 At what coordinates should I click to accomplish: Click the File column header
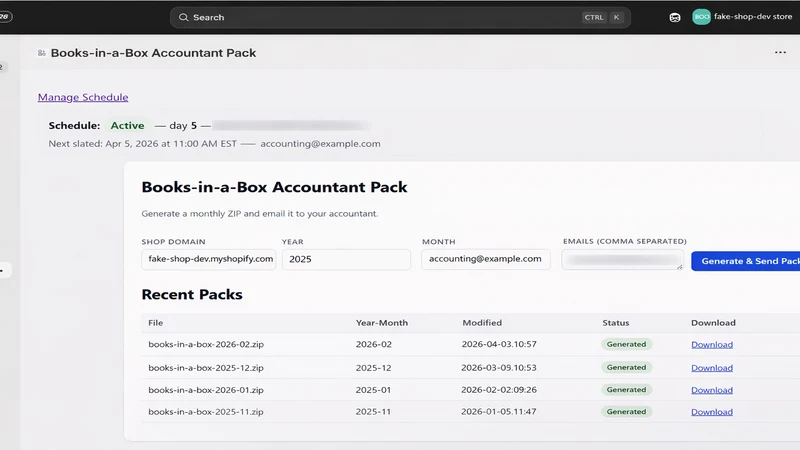coord(156,323)
